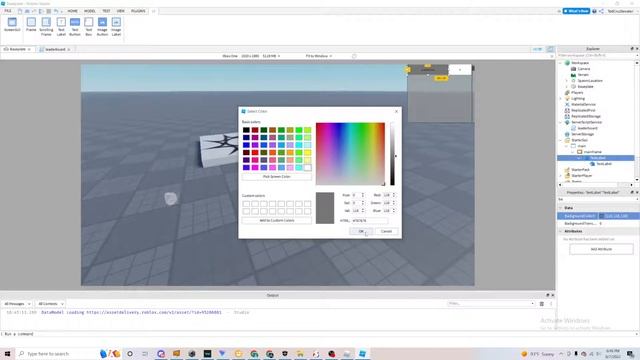
Task: Insert an Image Label element
Action: pos(116,27)
